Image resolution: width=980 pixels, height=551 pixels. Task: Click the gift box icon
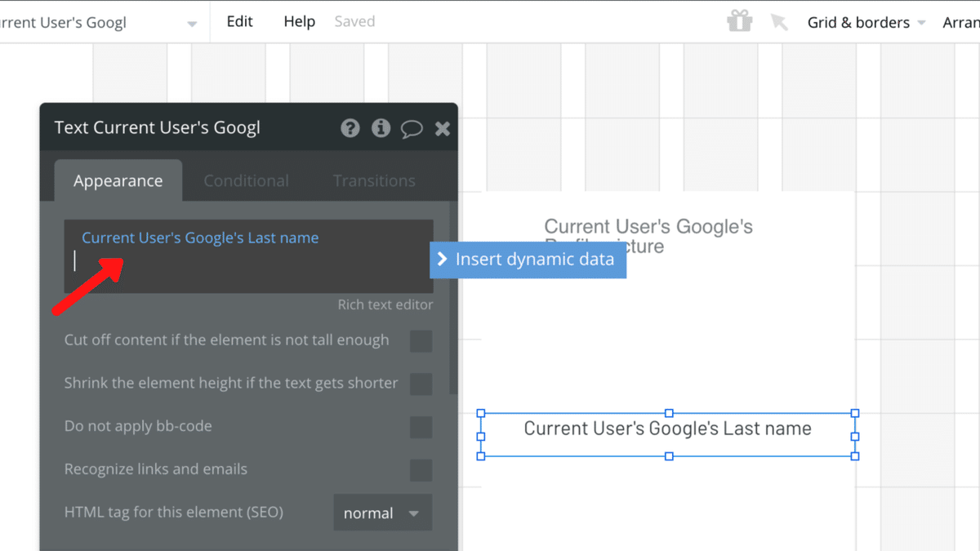[740, 22]
